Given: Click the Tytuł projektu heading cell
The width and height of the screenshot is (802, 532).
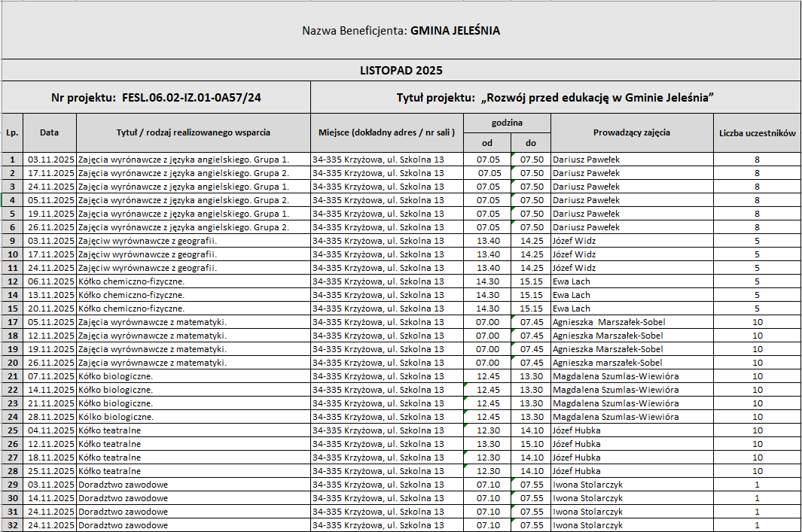Looking at the screenshot, I should tap(555, 98).
